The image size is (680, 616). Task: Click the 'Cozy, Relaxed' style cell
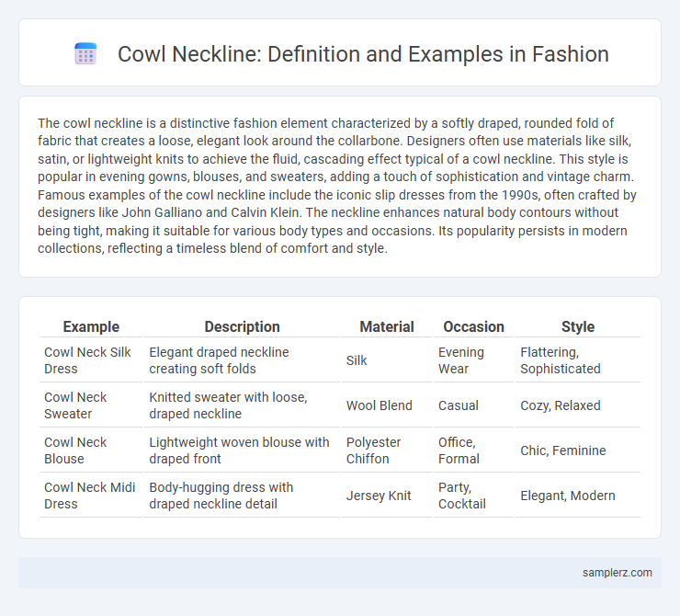pyautogui.click(x=578, y=405)
